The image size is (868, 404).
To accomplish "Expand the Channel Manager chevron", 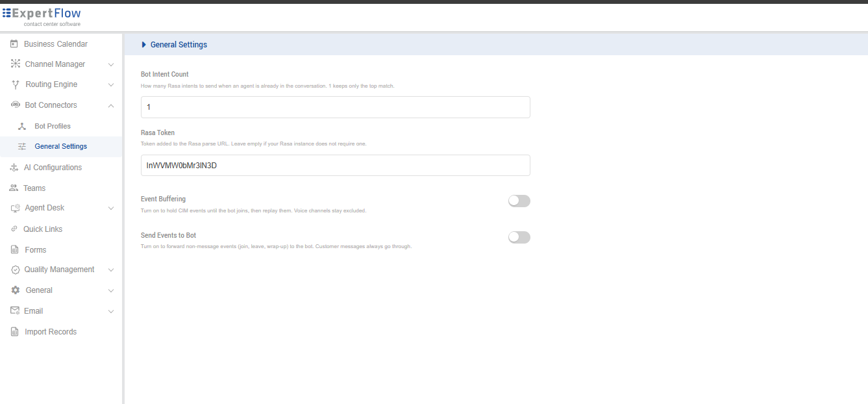I will (x=111, y=64).
